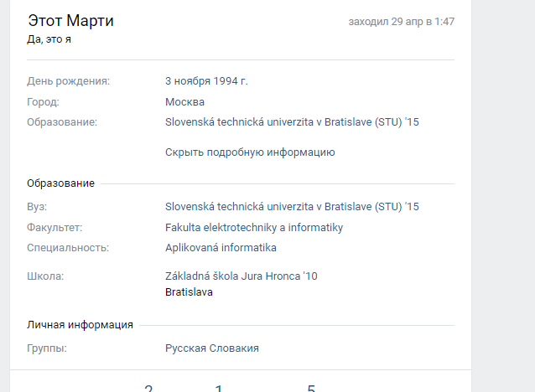Click the profile name Этот Марти

point(70,21)
